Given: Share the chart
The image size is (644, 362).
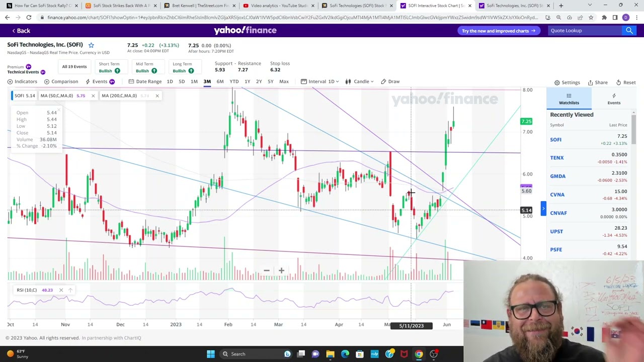Looking at the screenshot, I should (597, 82).
